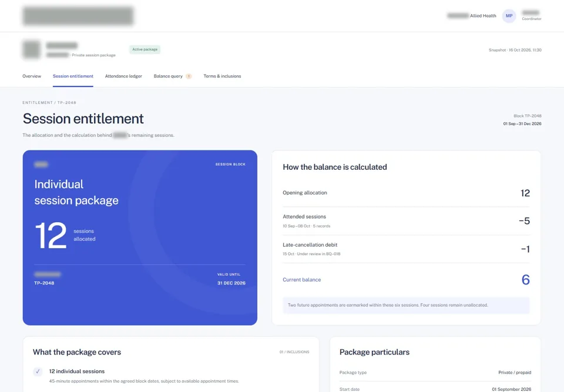Click the Package type row

[x=435, y=373]
